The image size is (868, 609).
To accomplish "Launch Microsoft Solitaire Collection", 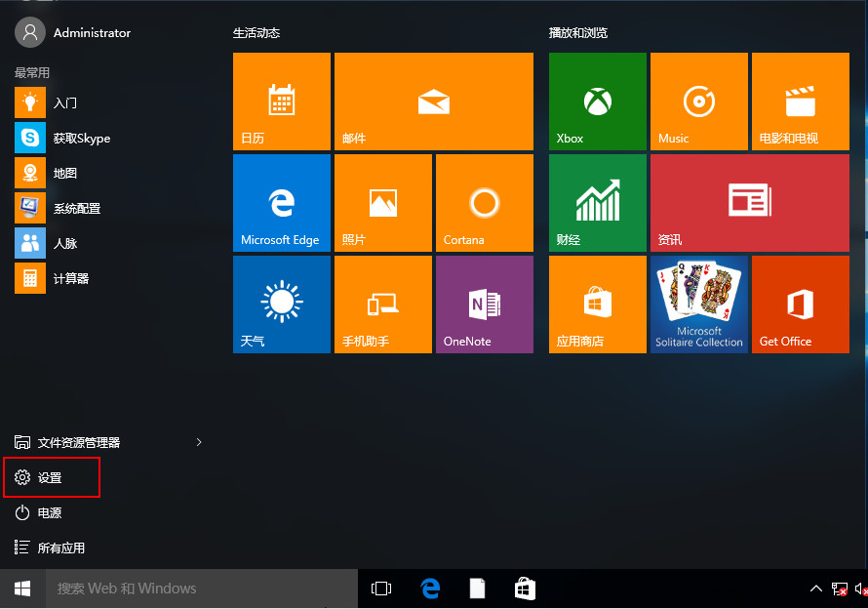I will point(698,304).
